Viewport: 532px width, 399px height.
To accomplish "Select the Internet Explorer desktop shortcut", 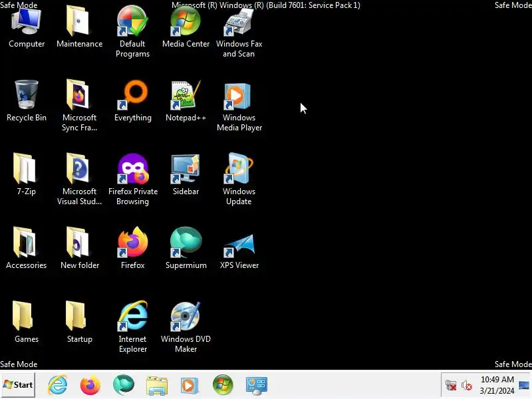I will point(132,327).
